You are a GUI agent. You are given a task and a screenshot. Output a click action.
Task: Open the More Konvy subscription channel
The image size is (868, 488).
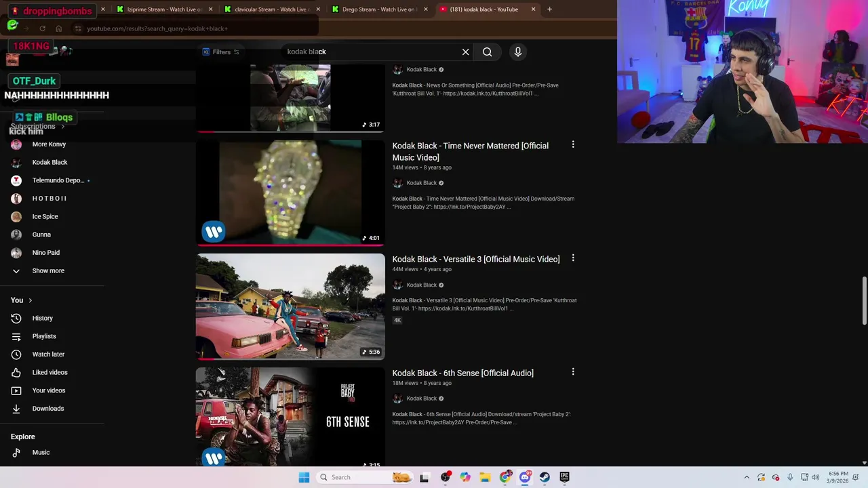(x=49, y=144)
